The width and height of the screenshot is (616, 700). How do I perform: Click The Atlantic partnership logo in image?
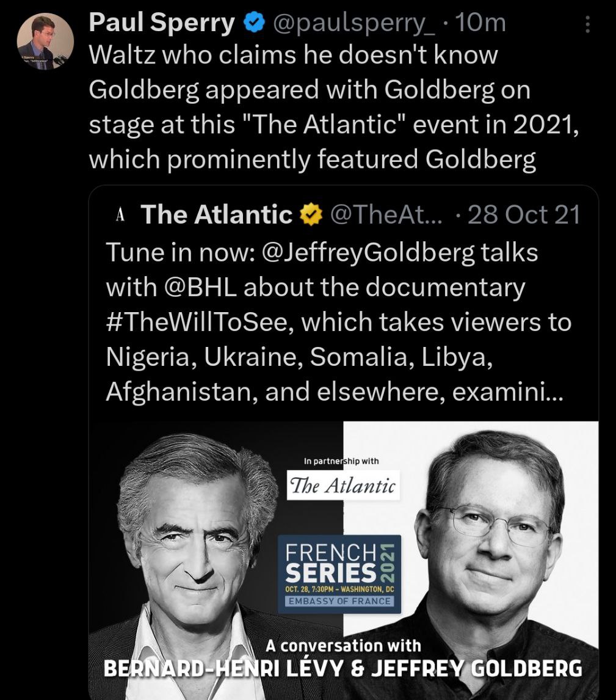[x=343, y=485]
